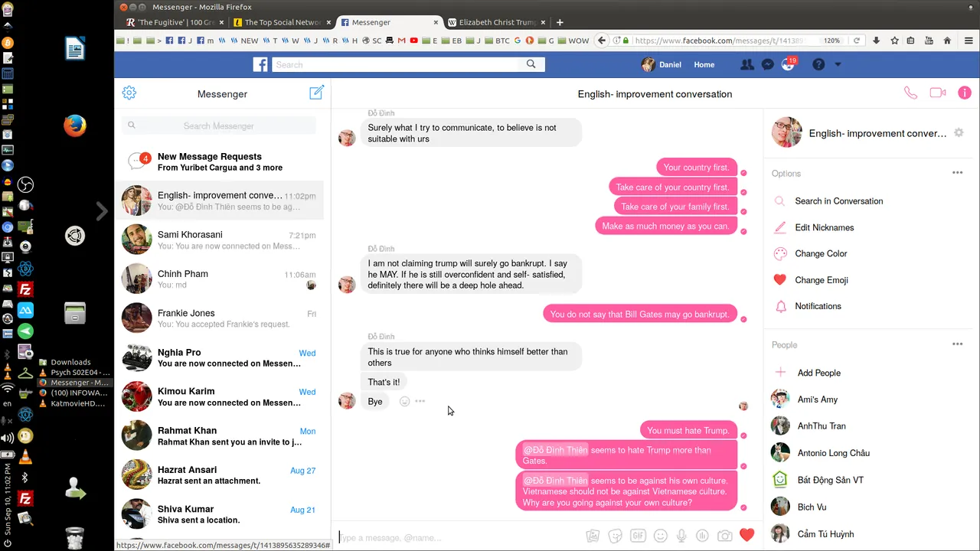Viewport: 980px width, 551px height.
Task: Open Friend Requests icon in Facebook header
Action: [747, 65]
